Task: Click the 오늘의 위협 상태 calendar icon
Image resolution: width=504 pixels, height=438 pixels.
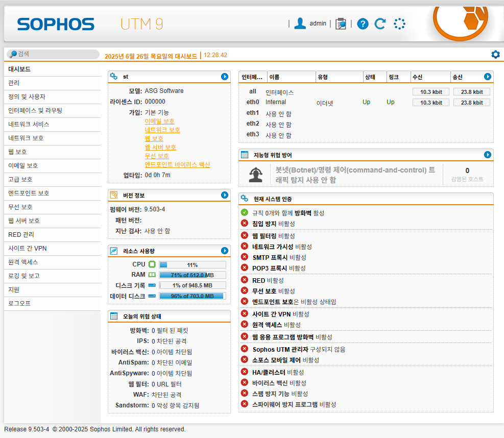Action: [x=114, y=316]
